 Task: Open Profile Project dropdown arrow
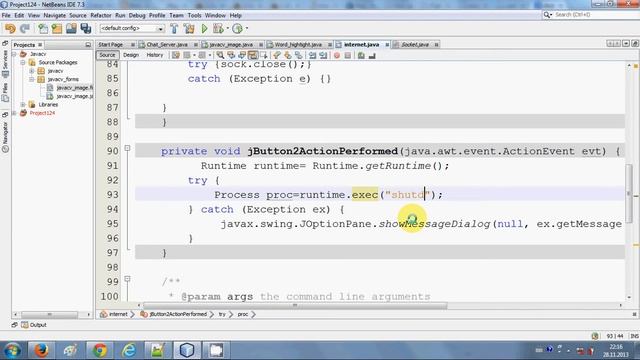(247, 29)
